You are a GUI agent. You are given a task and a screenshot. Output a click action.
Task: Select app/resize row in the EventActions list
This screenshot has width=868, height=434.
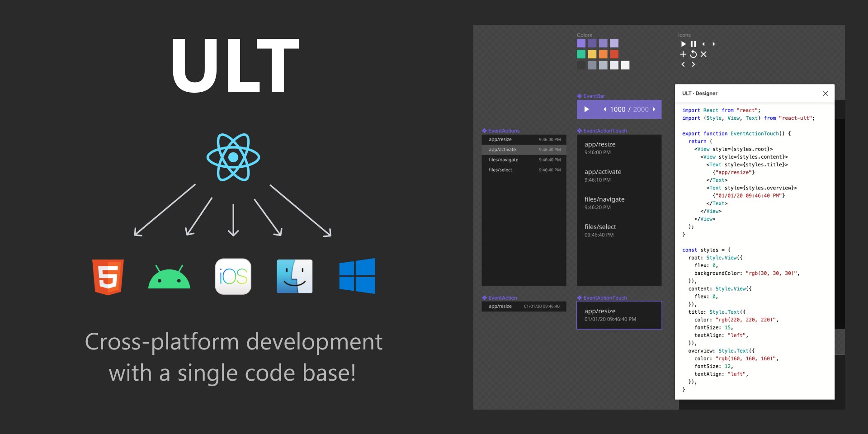(524, 140)
